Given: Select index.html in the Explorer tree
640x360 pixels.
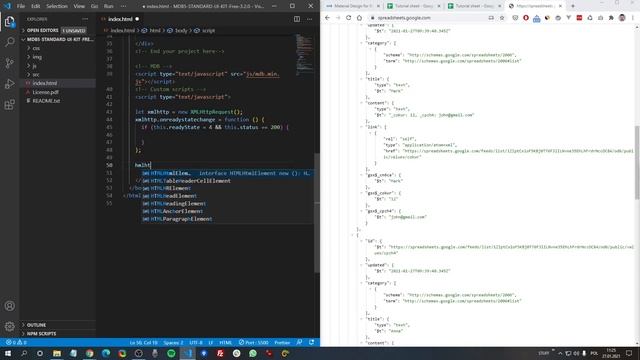Looking at the screenshot, I should coord(58,83).
